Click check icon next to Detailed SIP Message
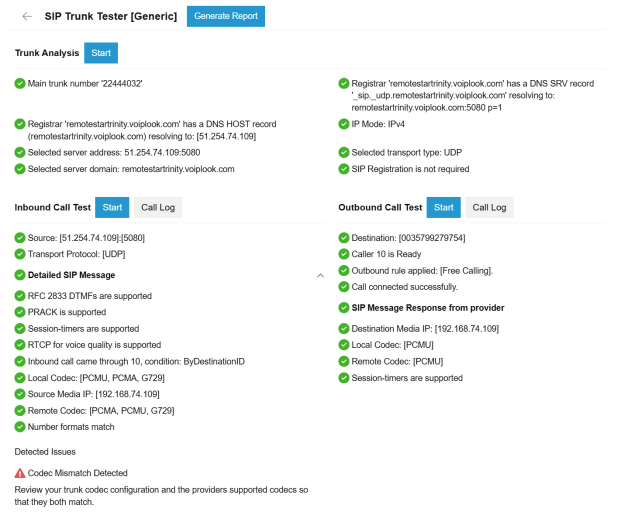The width and height of the screenshot is (624, 517). click(20, 275)
